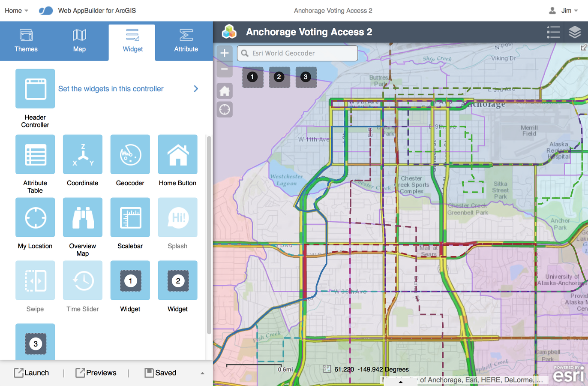Viewport: 588px width, 386px height.
Task: Select the Home Button widget
Action: pos(178,154)
